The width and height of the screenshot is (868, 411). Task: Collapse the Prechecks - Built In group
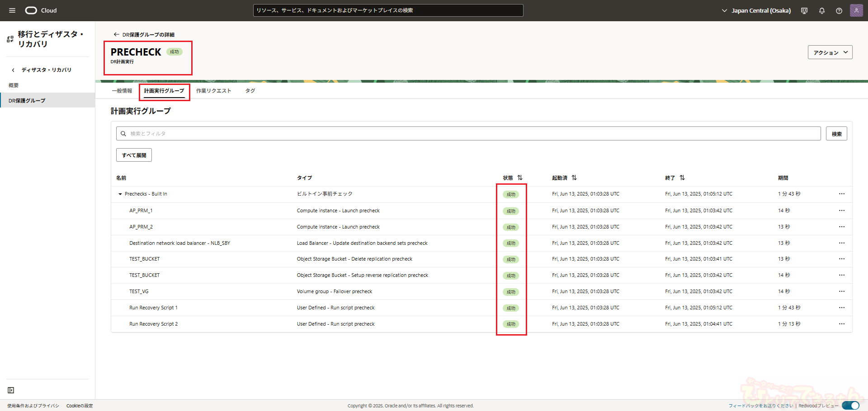point(120,194)
